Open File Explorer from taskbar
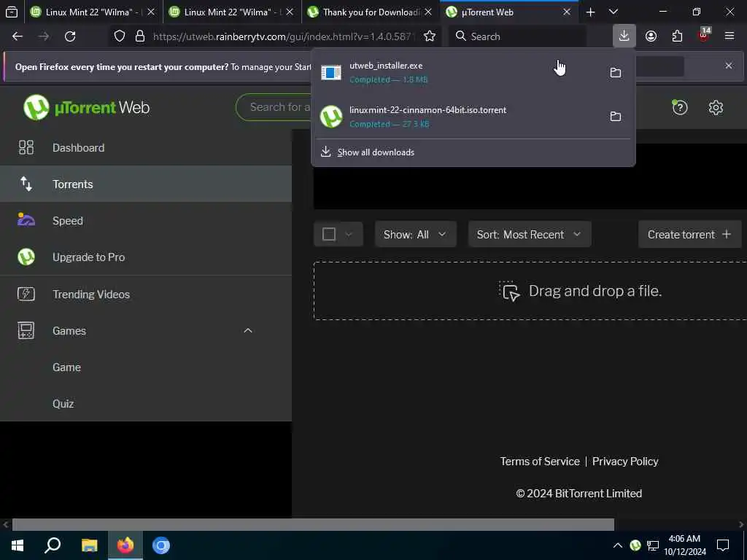Image resolution: width=747 pixels, height=560 pixels. click(89, 545)
